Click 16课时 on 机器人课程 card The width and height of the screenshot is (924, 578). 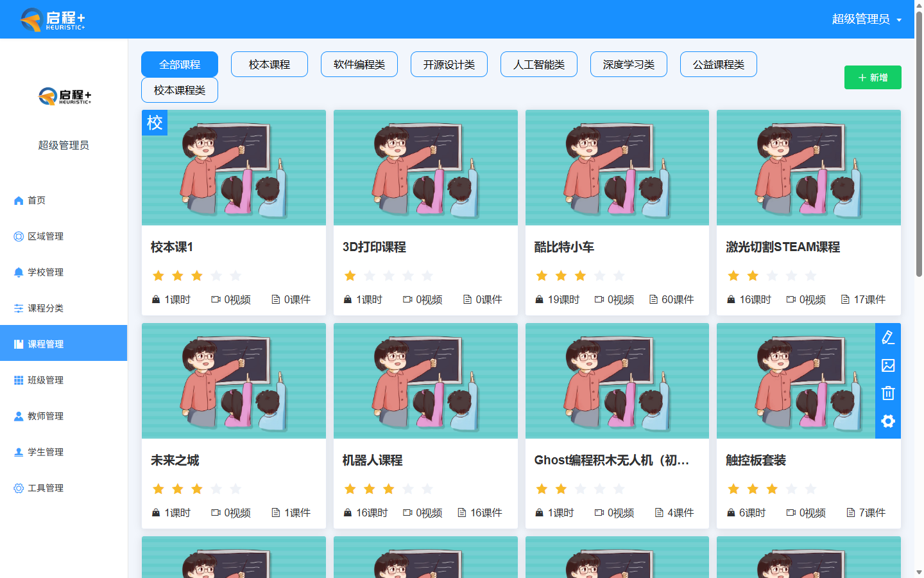[x=366, y=513]
